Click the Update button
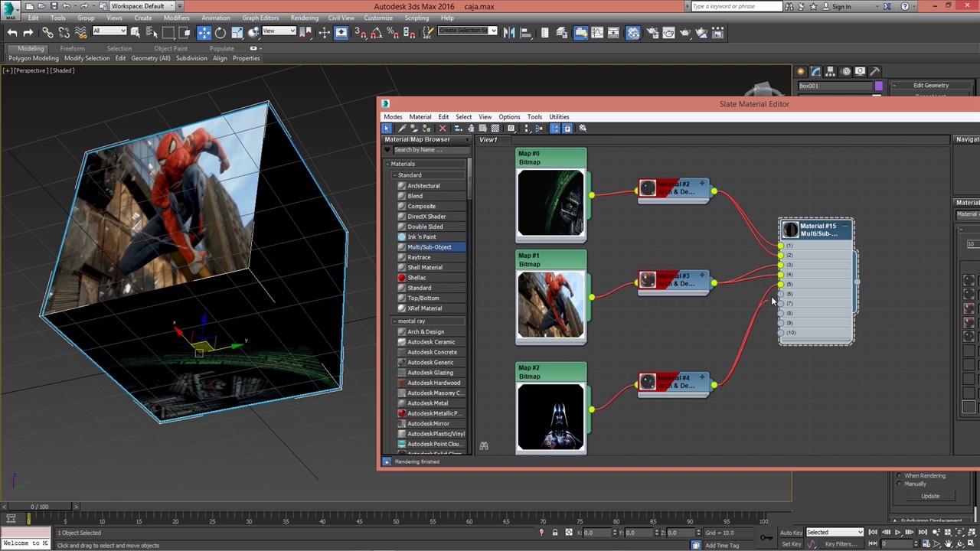Screen dimensions: 980x551 (x=930, y=496)
